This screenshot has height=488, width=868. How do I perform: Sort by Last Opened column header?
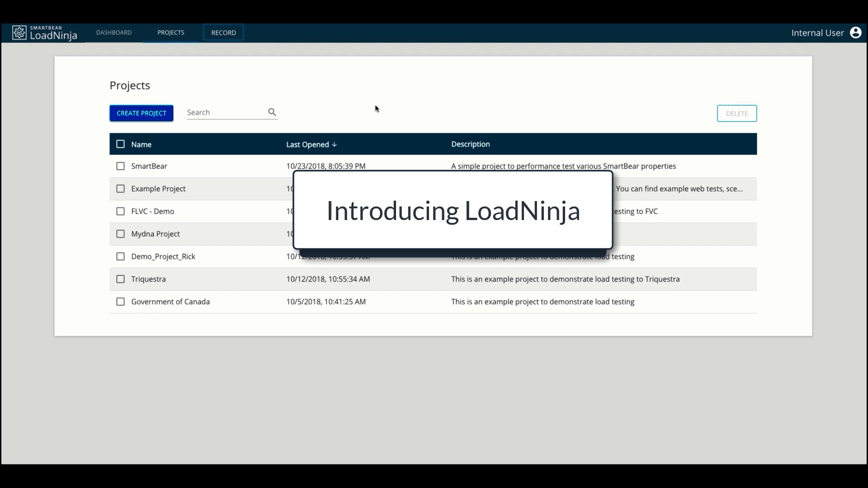point(307,145)
